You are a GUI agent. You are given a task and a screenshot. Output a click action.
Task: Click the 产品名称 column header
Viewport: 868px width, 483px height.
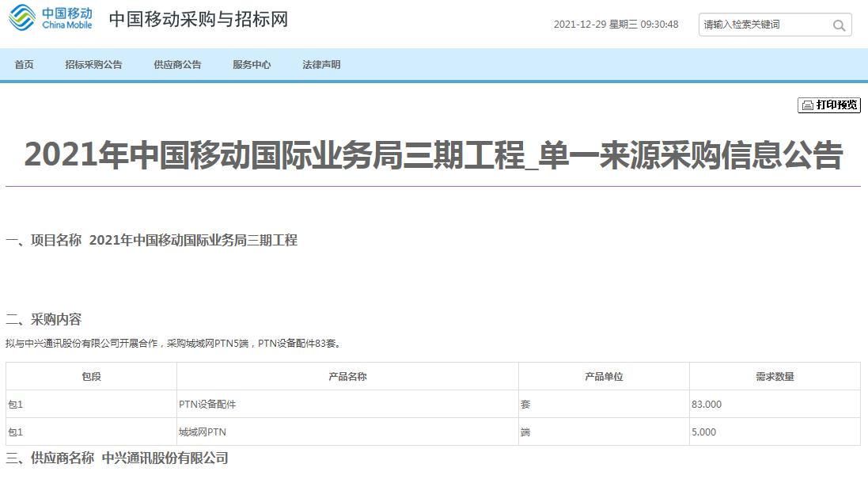[x=347, y=377]
